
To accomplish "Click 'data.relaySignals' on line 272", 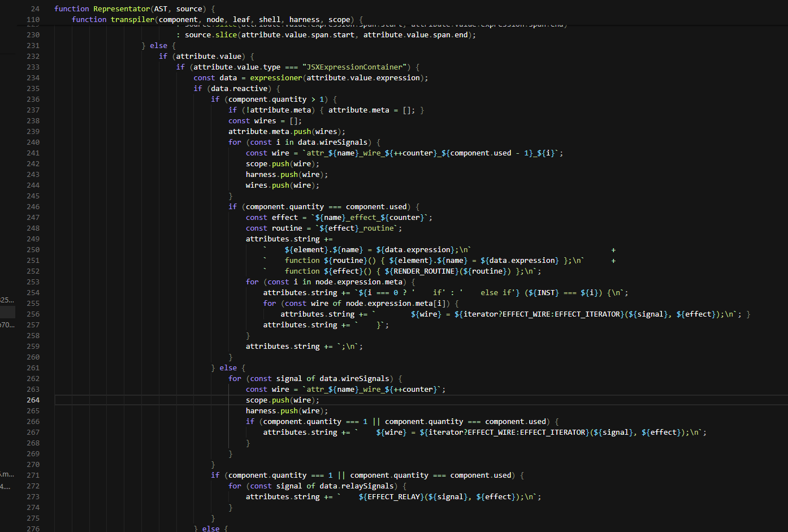I will point(357,486).
